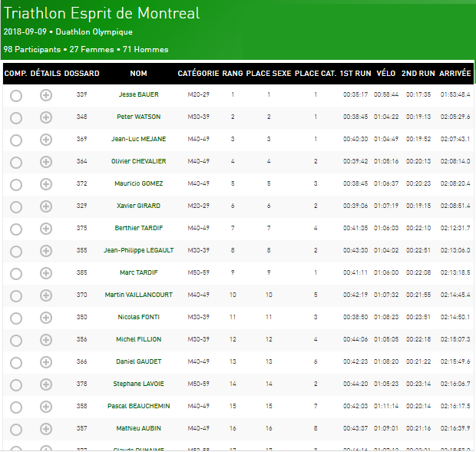
Task: Open Michel FILLION athlete link
Action: tap(139, 339)
